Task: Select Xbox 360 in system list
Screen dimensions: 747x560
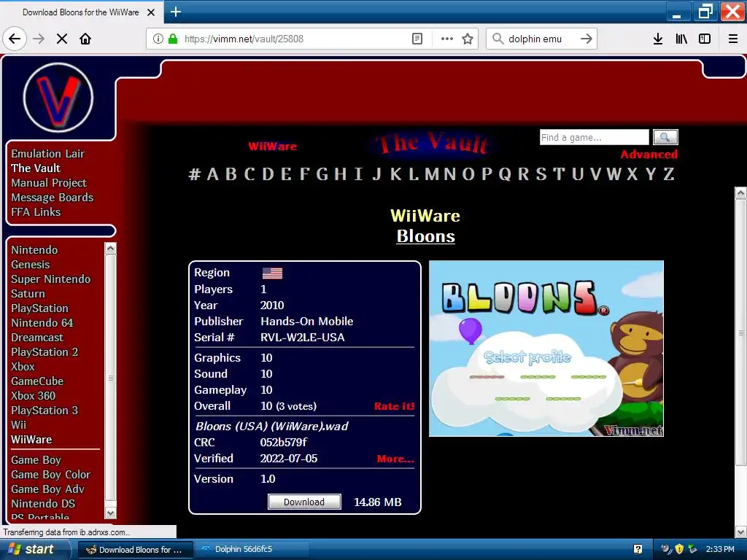Action: pos(34,396)
